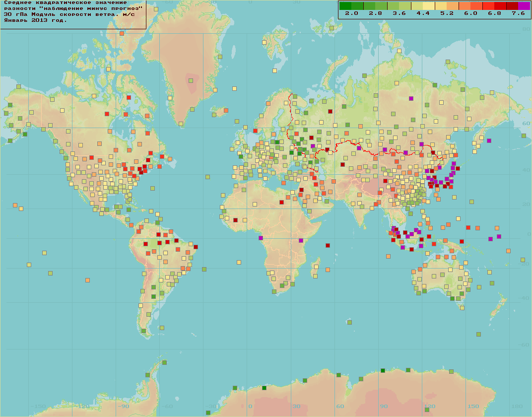Click the green marker at Bermuda in the Atlantic

tap(153, 188)
